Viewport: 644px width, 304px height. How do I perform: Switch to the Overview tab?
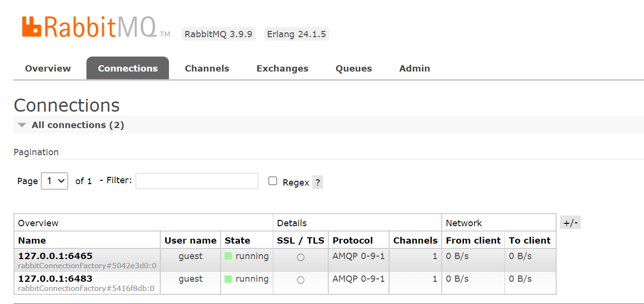[48, 69]
